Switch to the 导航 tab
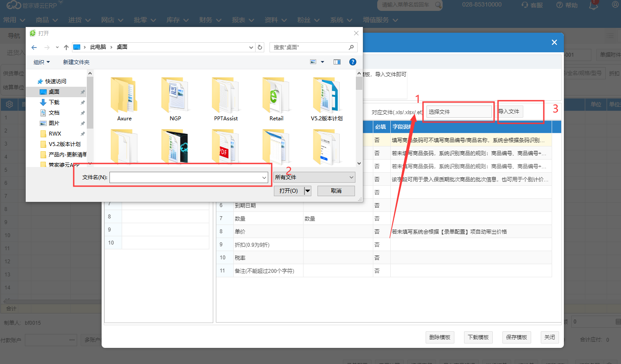The height and width of the screenshot is (364, 621). click(14, 35)
